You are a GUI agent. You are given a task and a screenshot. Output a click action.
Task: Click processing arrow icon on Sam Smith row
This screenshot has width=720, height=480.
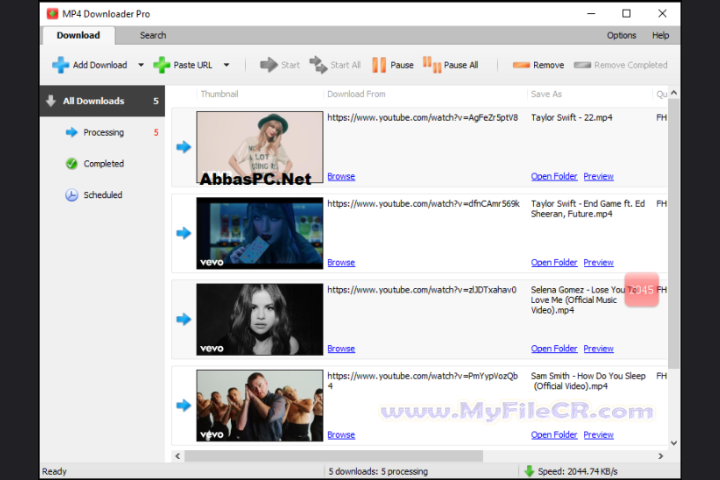[184, 405]
